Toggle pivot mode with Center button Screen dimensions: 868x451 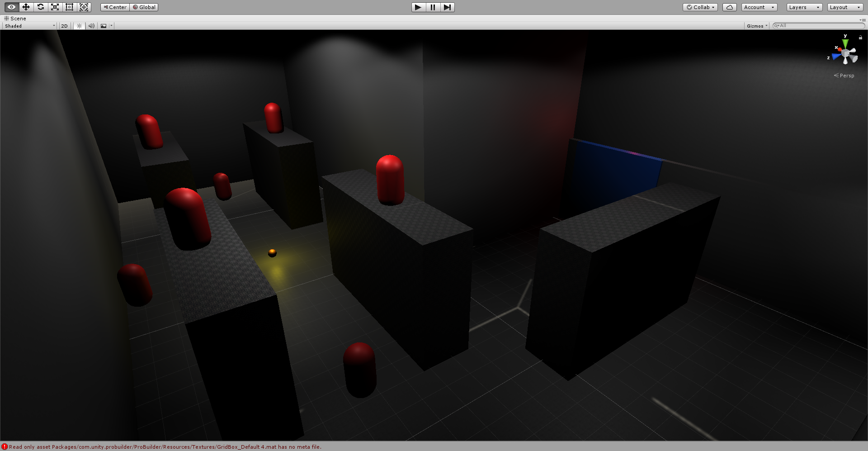click(x=115, y=7)
